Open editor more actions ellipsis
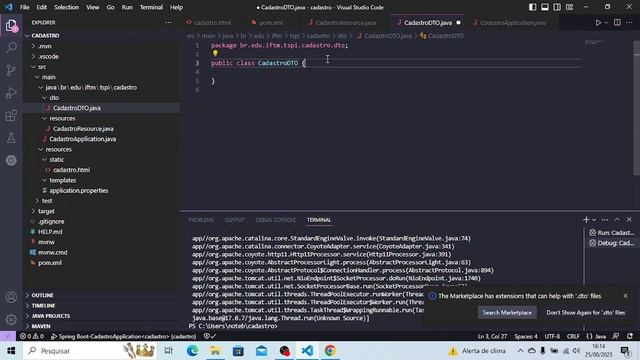640x360 pixels. pos(629,22)
